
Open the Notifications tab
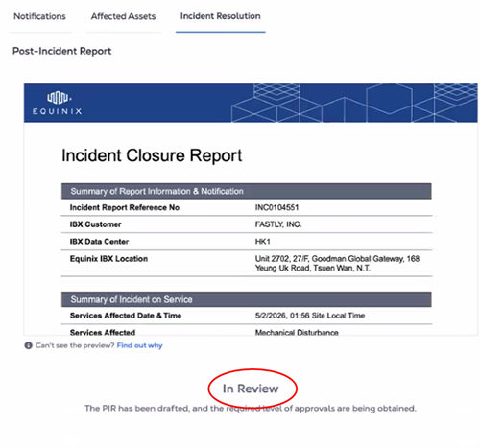tap(39, 16)
